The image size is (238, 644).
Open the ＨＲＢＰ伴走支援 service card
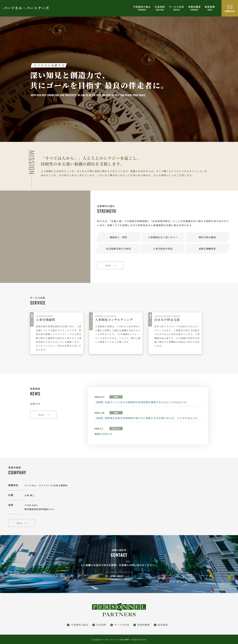[175, 333]
